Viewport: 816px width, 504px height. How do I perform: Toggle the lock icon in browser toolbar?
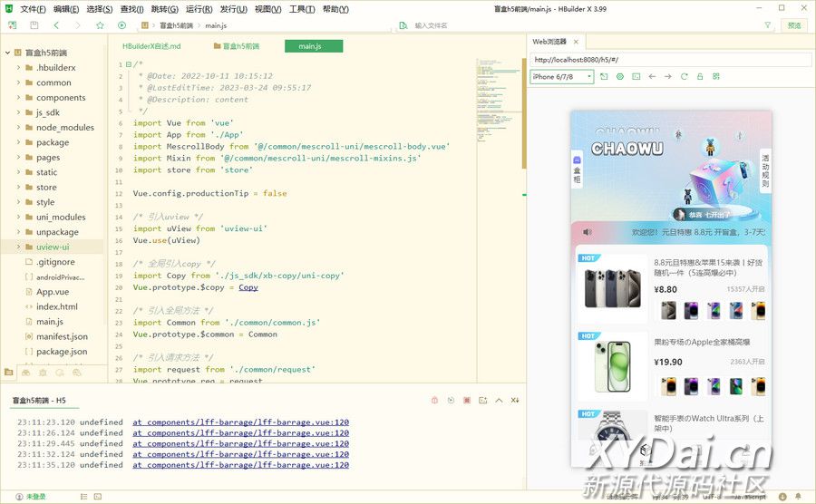point(699,77)
